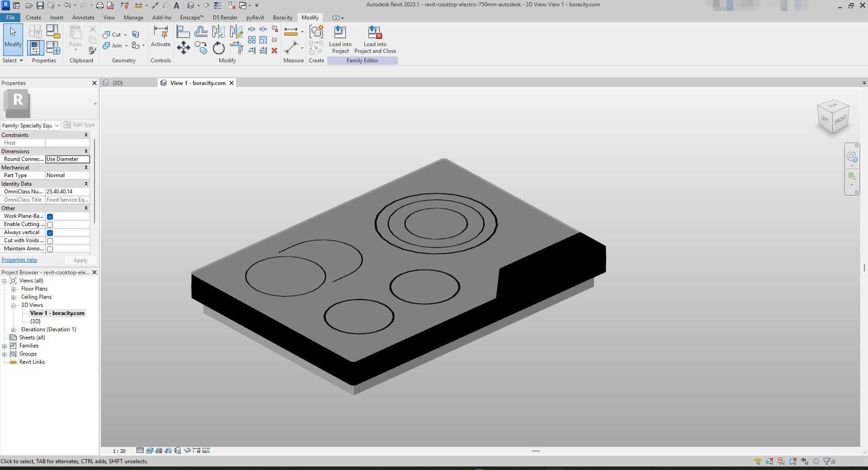Collapse the 3D Views tree node
Screen dimensions: 868x470
(14, 305)
